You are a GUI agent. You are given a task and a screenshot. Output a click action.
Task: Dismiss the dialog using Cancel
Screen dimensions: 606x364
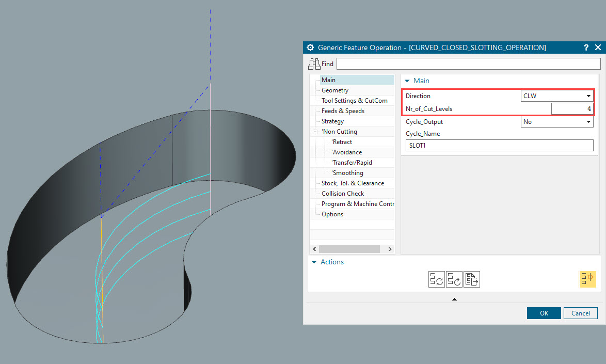580,313
